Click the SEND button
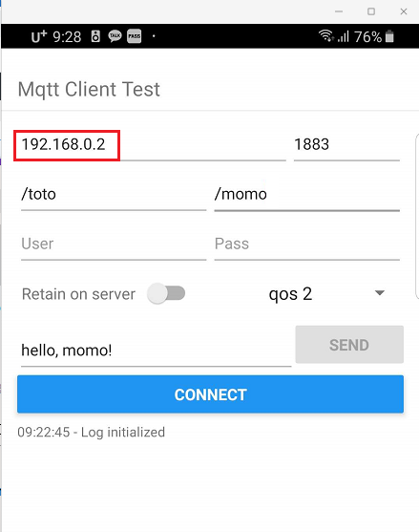This screenshot has height=532, width=419. point(349,345)
